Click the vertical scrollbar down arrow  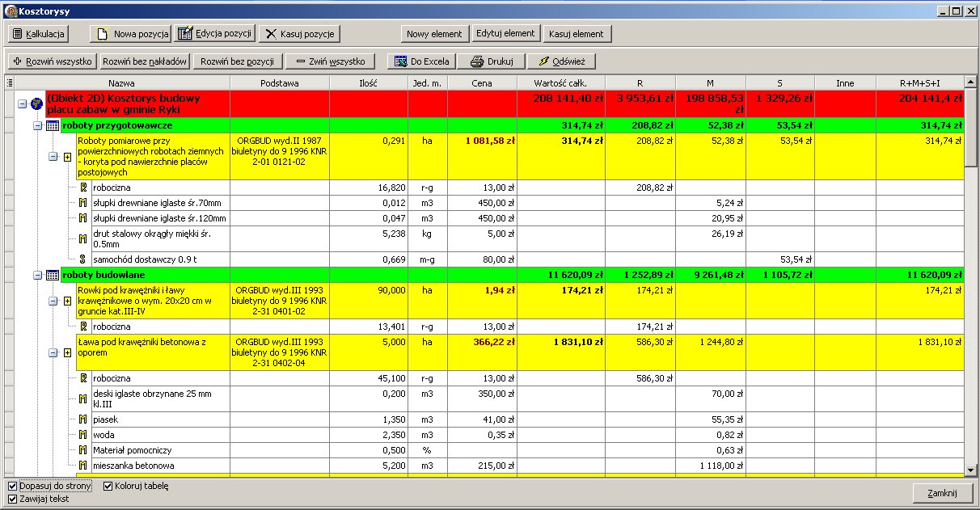tap(971, 470)
